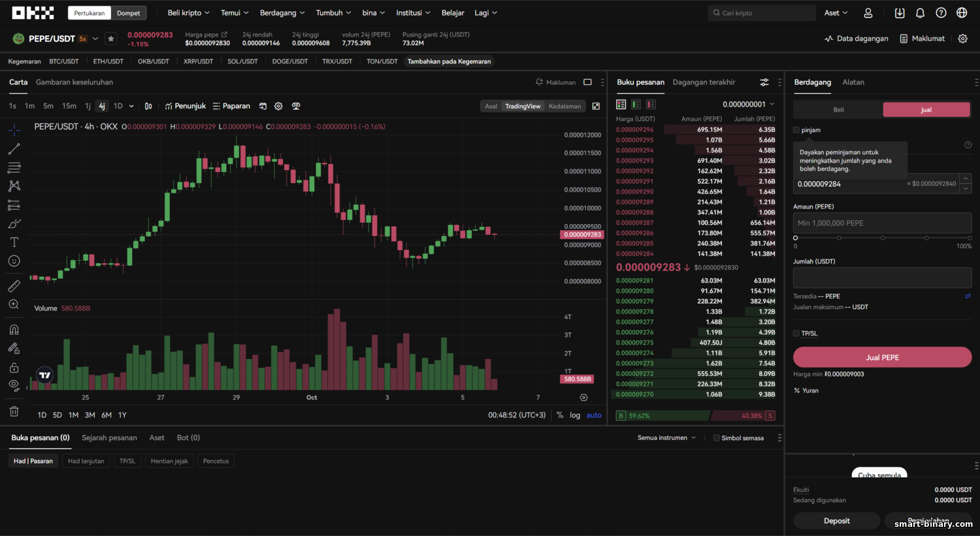Image resolution: width=980 pixels, height=536 pixels.
Task: Click the Jual PEPE button
Action: pos(882,358)
